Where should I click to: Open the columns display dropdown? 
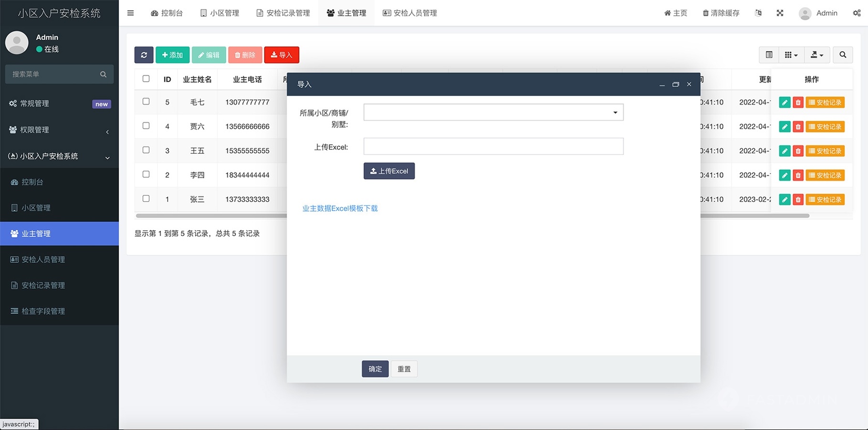point(791,55)
